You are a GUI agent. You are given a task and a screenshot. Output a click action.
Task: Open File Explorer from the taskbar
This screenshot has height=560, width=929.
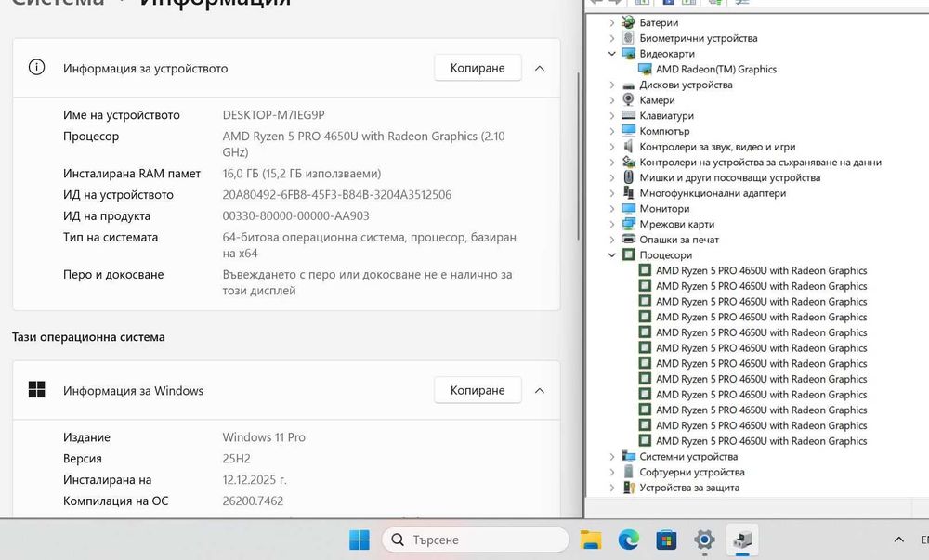click(591, 540)
